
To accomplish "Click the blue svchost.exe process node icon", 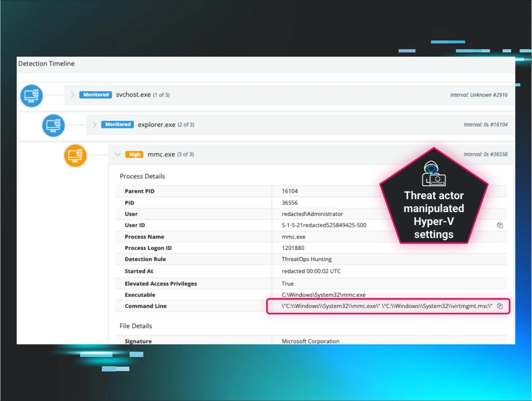I will click(x=31, y=96).
